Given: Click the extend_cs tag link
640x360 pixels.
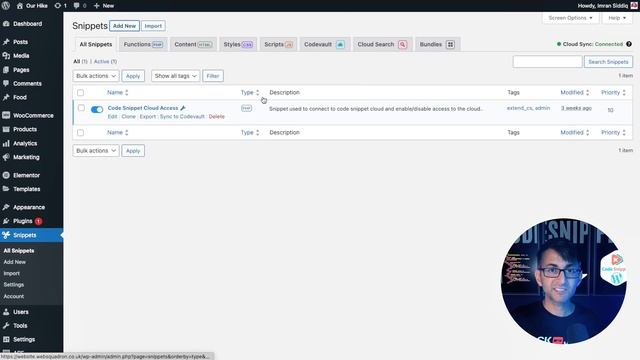Looking at the screenshot, I should coord(520,108).
